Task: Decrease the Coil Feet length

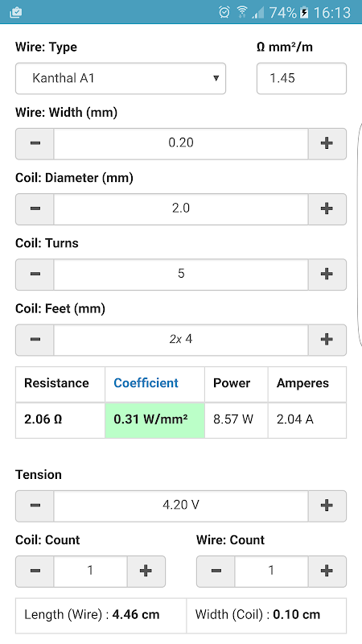Action: (x=35, y=339)
